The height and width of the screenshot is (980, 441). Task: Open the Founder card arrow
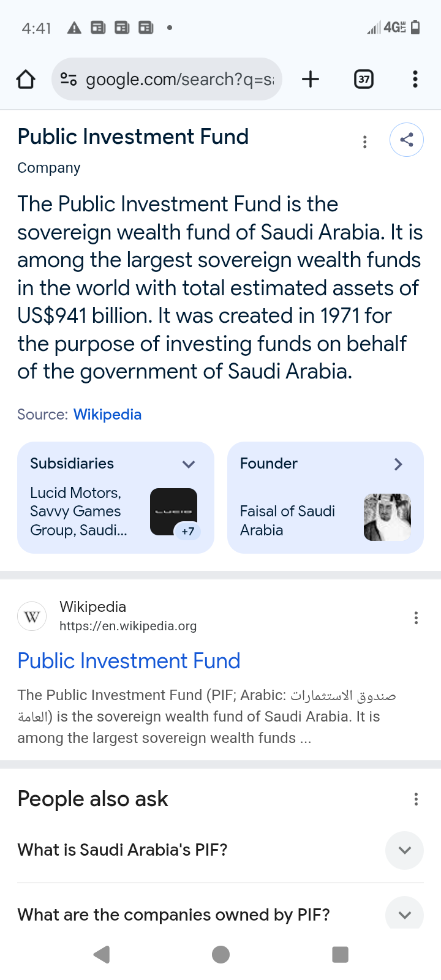click(x=398, y=464)
